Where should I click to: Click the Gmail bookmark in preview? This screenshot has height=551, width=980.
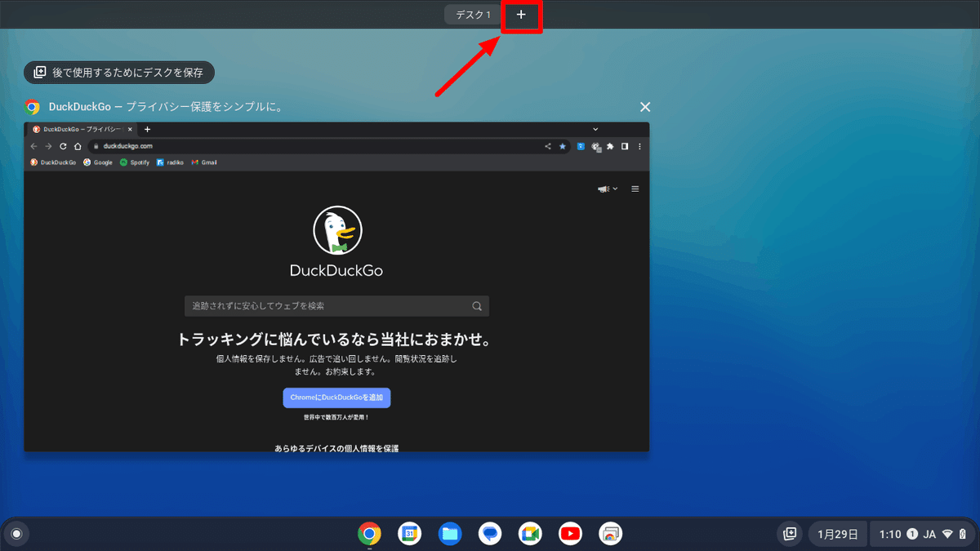(x=204, y=162)
